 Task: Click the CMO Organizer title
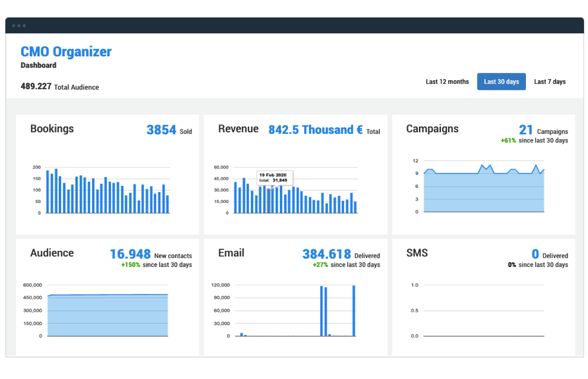(x=66, y=52)
